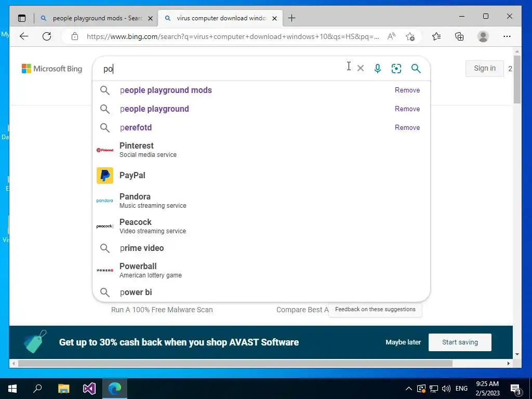Close the 'virus computer download' tab
The height and width of the screenshot is (399, 532).
[274, 18]
